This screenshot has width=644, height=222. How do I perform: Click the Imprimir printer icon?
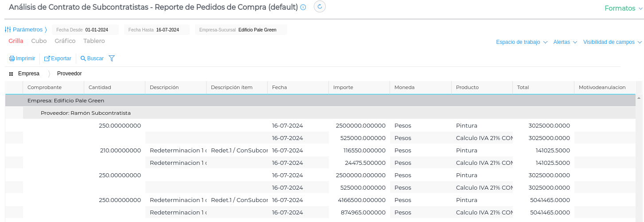coord(12,58)
